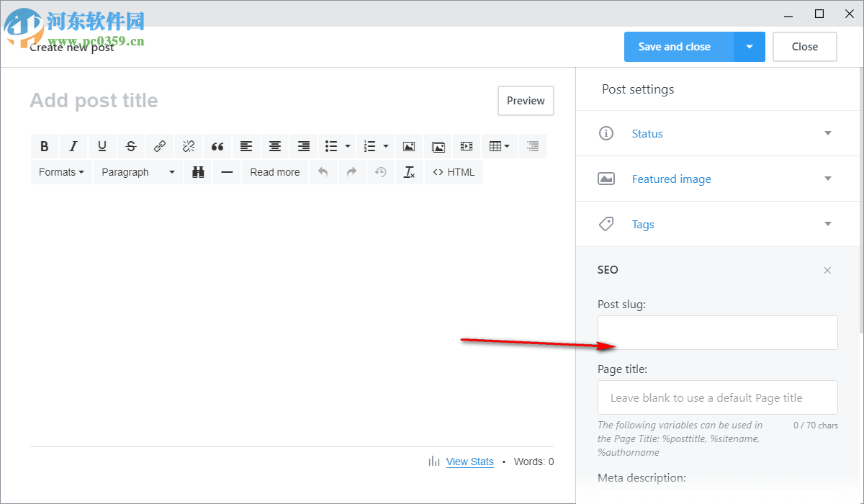Open the Paragraph style dropdown

[x=138, y=172]
